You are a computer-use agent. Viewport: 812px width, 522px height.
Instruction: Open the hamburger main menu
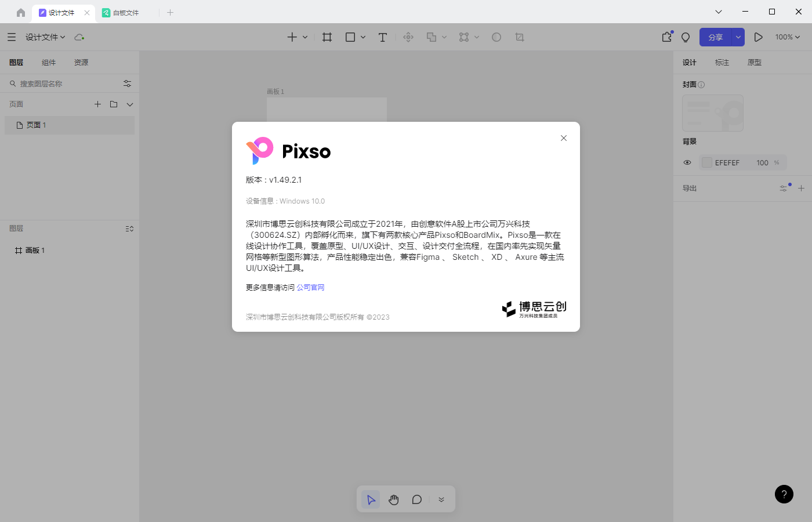click(12, 37)
